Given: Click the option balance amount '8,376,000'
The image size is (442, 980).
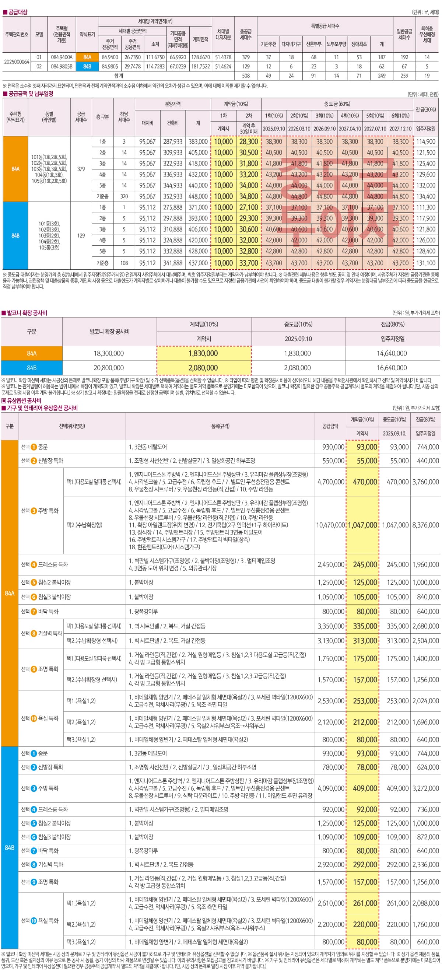Looking at the screenshot, I should coord(426,525).
